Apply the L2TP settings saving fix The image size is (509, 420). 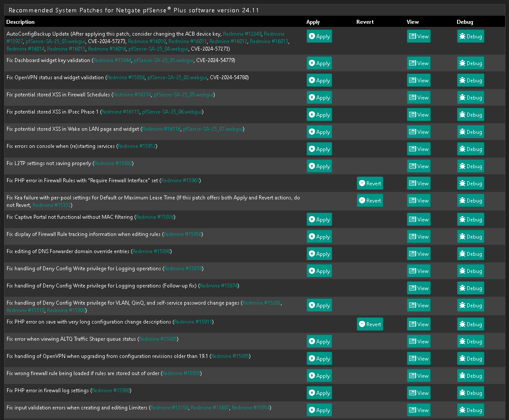click(319, 166)
